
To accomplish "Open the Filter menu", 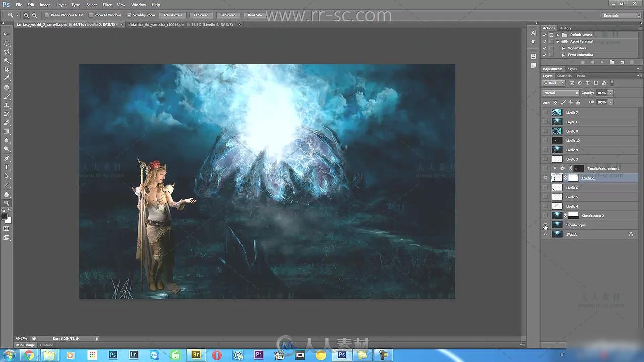I will (x=107, y=5).
